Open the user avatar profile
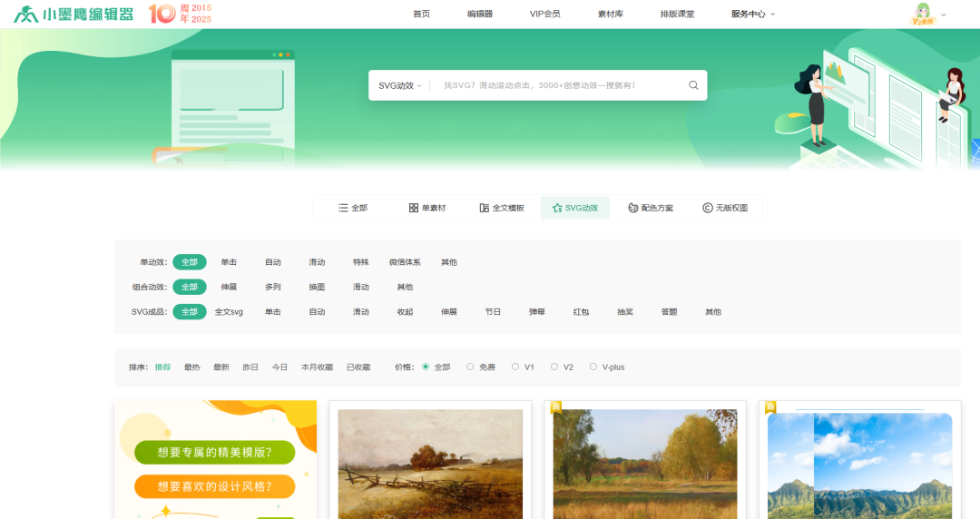Viewport: 980px width, 519px height. coord(923,14)
